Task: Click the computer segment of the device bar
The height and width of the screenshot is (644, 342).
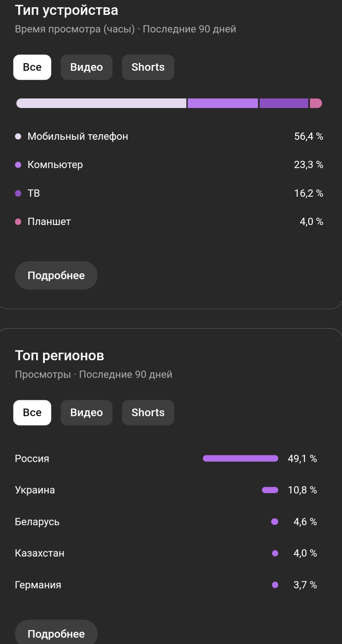Action: click(223, 103)
